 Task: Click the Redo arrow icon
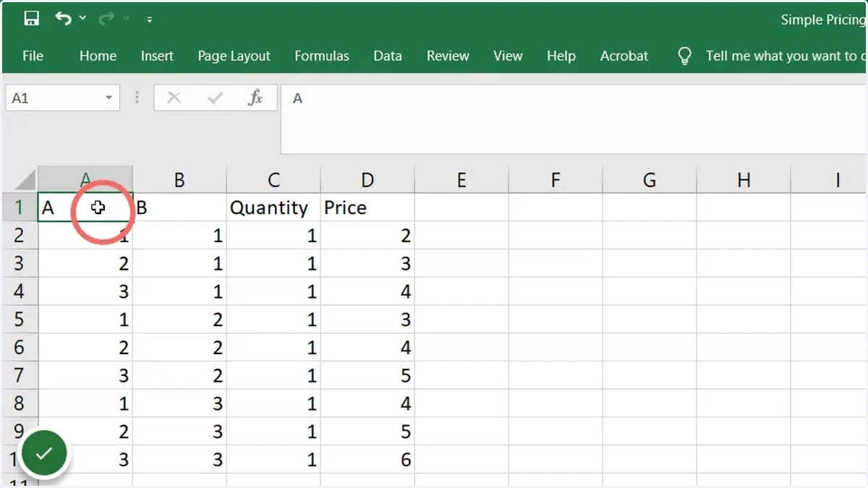[106, 19]
